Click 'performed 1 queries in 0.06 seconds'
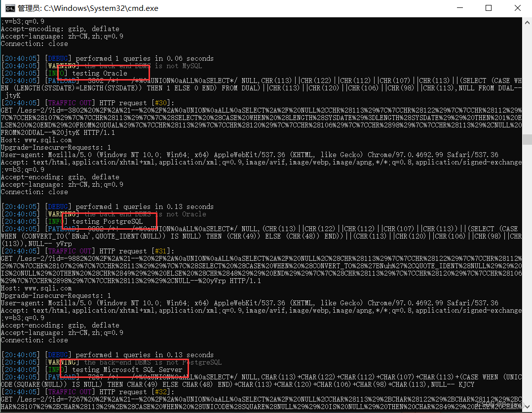The width and height of the screenshot is (532, 413). pos(145,58)
